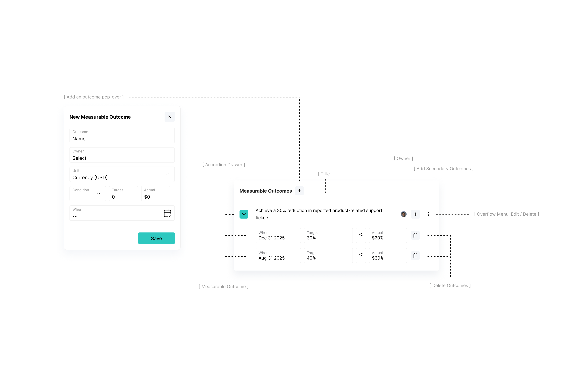The height and width of the screenshot is (380, 588).
Task: Click less-than-or-equal condition in 30% row
Action: click(361, 235)
